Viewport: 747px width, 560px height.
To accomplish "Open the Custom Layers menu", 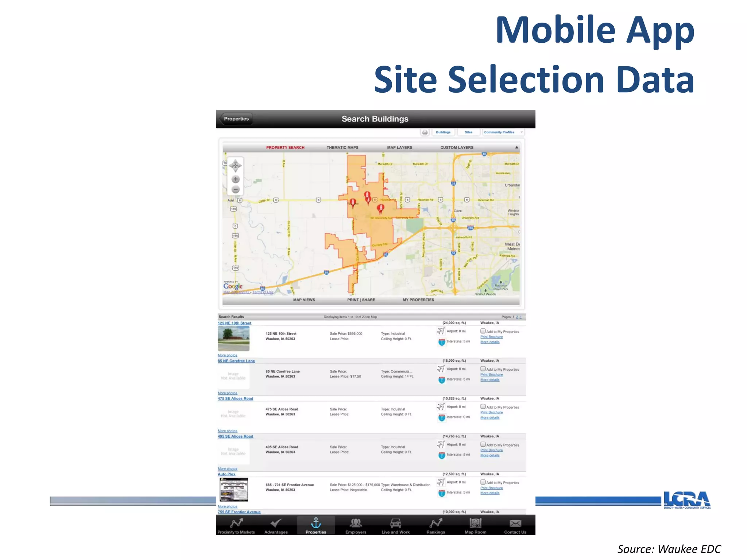I will [457, 148].
